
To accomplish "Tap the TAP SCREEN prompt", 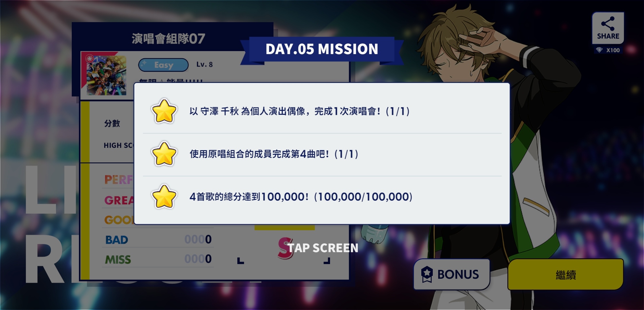I will (x=323, y=248).
